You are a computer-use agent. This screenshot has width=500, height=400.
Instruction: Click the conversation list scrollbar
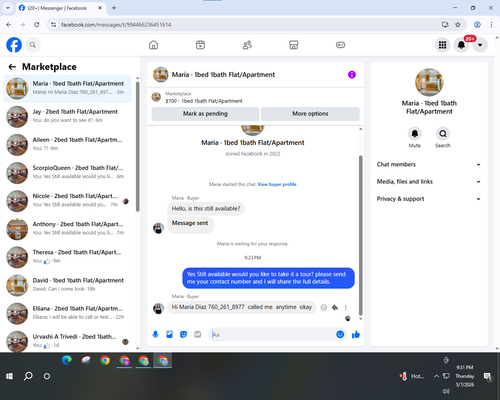(137, 147)
